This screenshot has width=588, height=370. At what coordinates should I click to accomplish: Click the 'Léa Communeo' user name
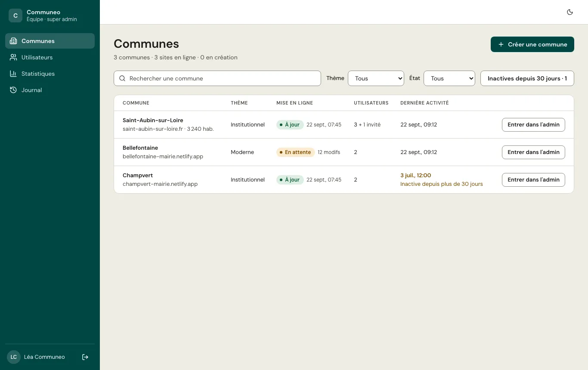[x=44, y=357]
